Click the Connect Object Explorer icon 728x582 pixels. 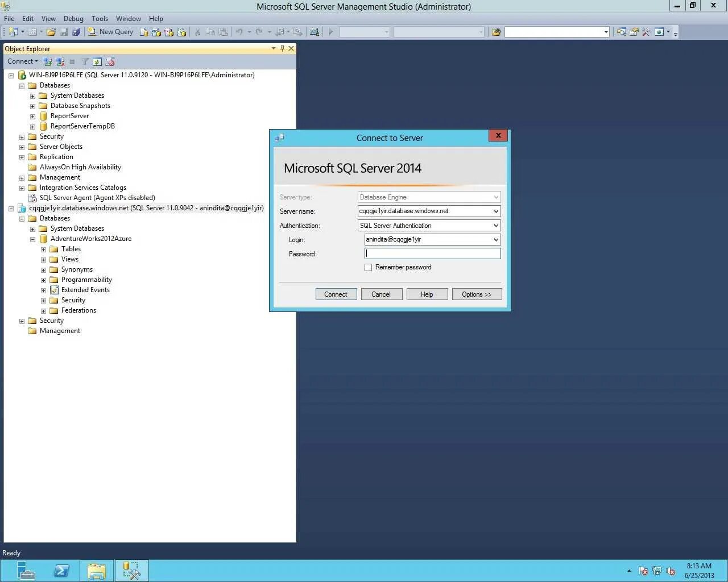[48, 61]
